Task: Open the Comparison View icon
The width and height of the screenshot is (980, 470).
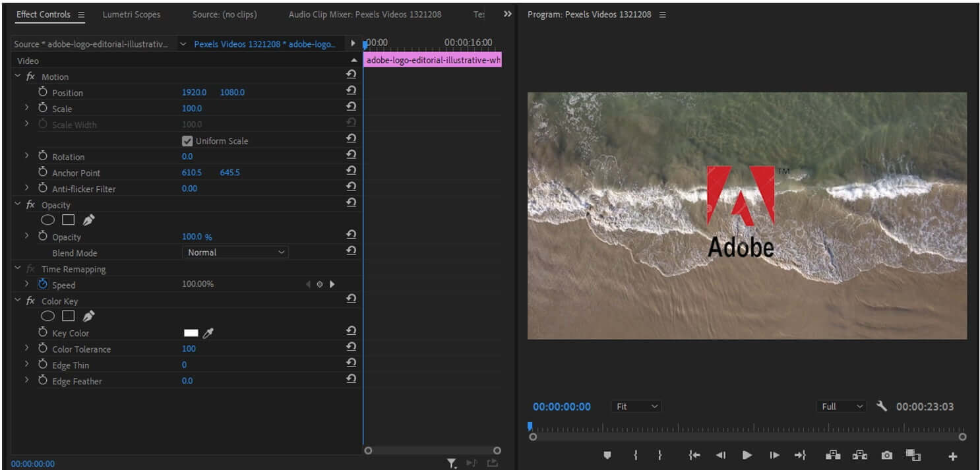Action: [x=913, y=455]
